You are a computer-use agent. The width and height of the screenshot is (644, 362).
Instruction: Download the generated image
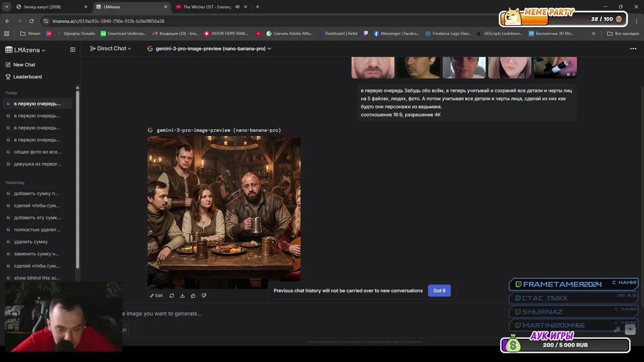click(x=182, y=296)
